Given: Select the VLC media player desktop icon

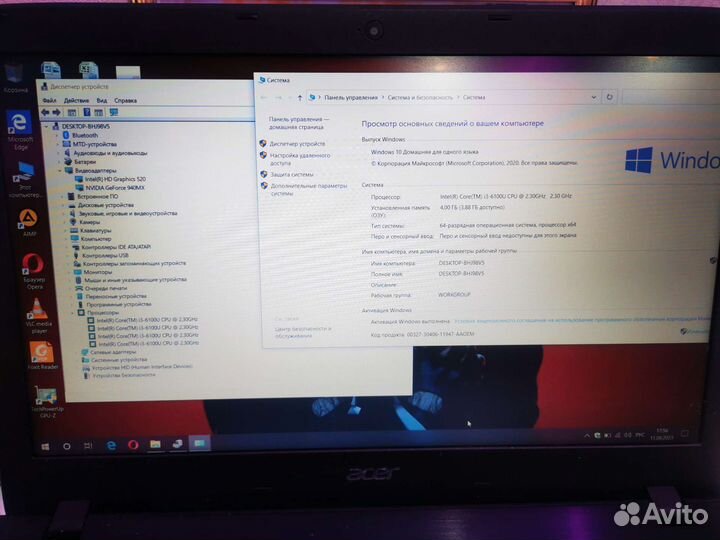Looking at the screenshot, I should tap(39, 315).
